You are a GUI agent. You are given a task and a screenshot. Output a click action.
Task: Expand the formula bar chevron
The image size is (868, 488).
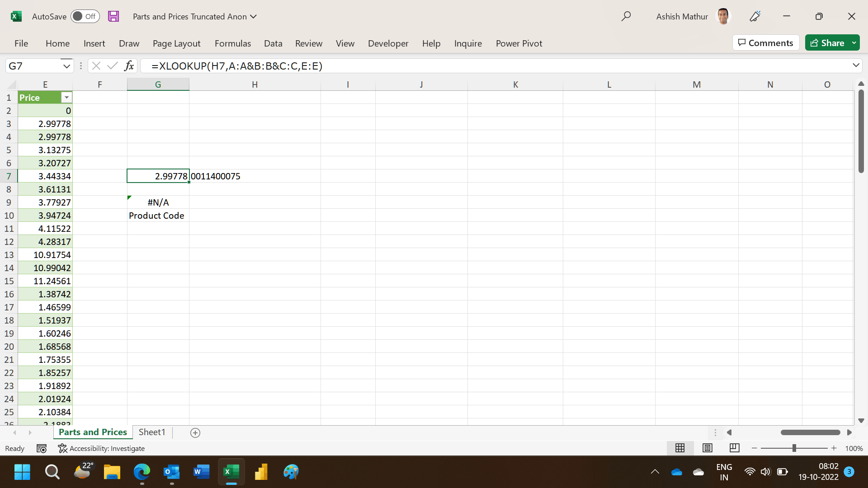[855, 66]
